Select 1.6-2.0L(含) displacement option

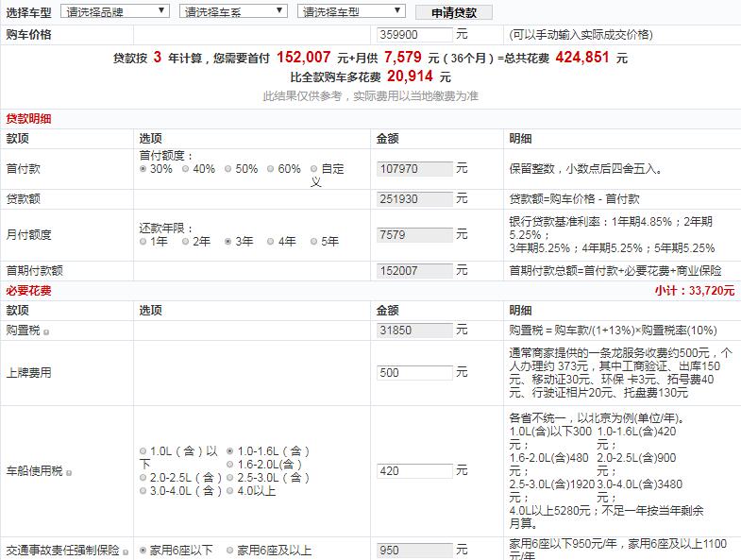click(230, 465)
